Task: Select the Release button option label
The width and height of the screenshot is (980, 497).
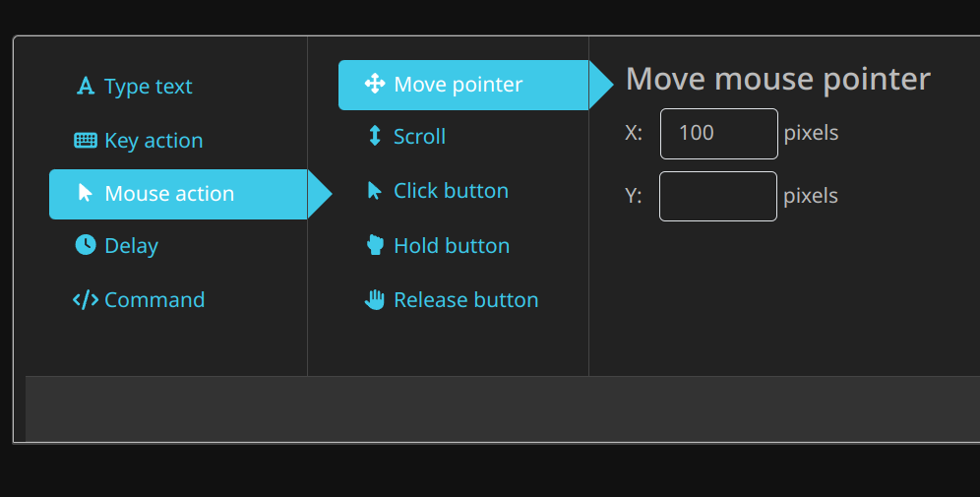Action: (465, 300)
